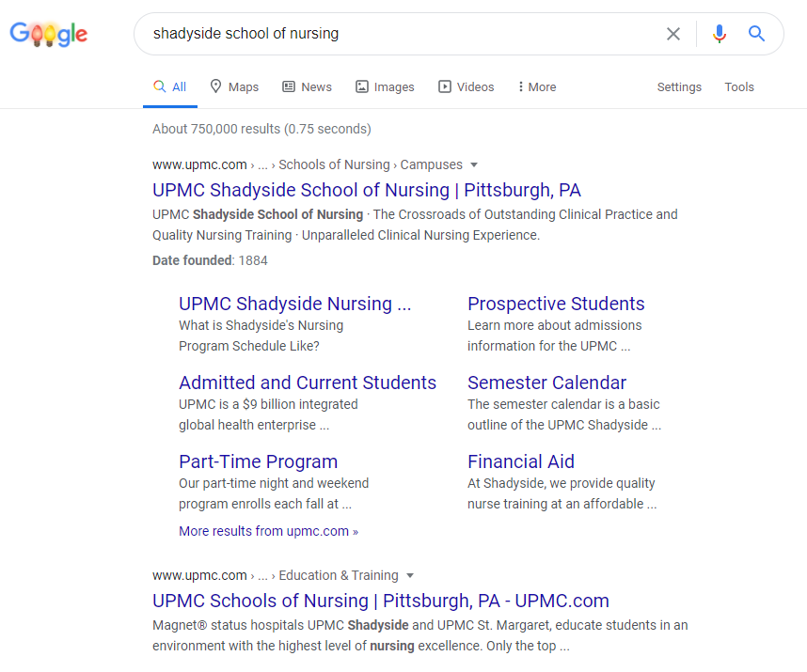Switch to the News results tab
Viewport: 807px width, 672px height.
click(x=307, y=86)
